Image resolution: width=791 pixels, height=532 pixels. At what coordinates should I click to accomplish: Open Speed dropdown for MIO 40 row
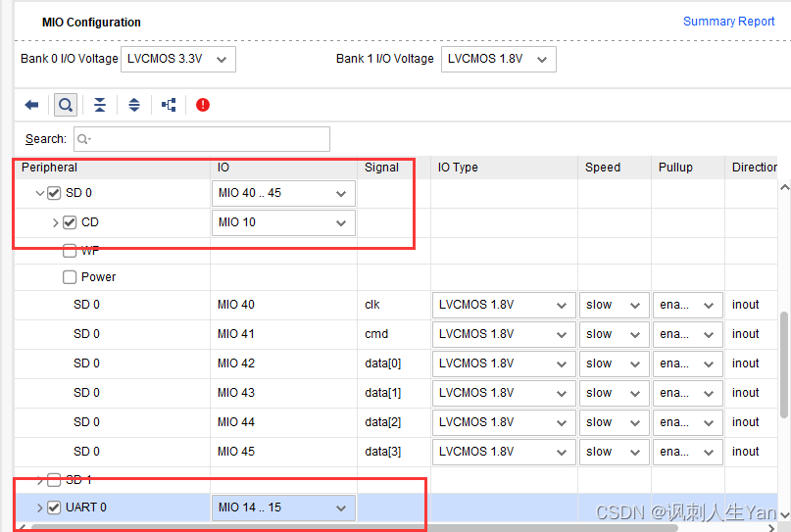(x=614, y=305)
